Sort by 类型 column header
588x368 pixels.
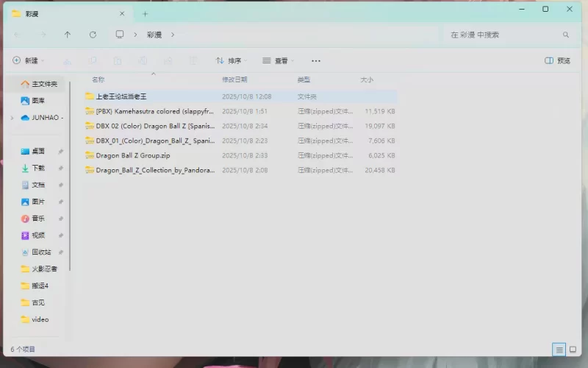[x=304, y=79]
